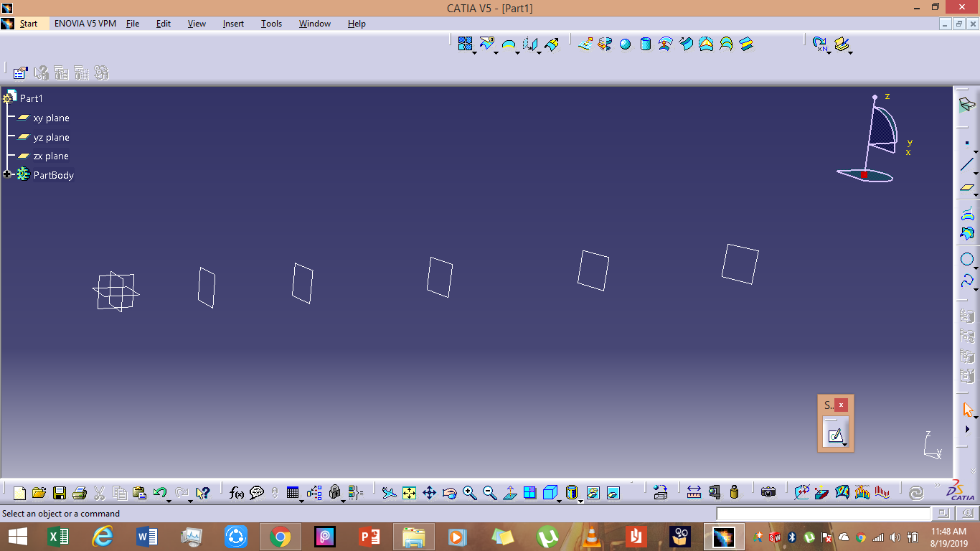
Task: Open the Isometric View dropdown arrow
Action: pyautogui.click(x=560, y=501)
